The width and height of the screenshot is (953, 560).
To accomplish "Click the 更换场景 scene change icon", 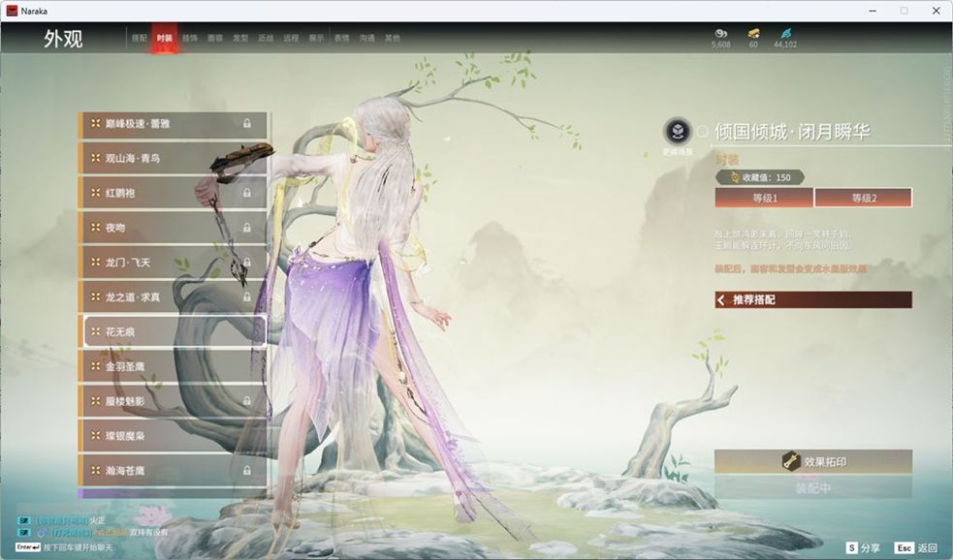I will tap(677, 132).
